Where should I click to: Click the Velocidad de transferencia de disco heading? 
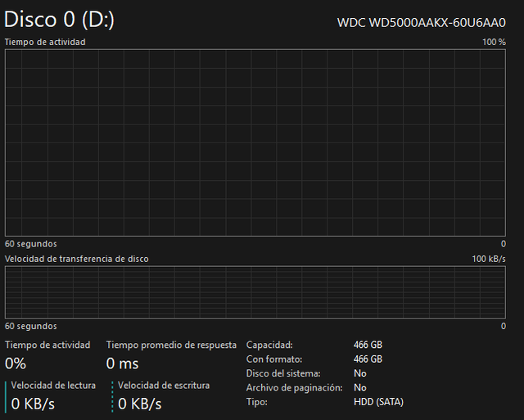click(x=77, y=259)
